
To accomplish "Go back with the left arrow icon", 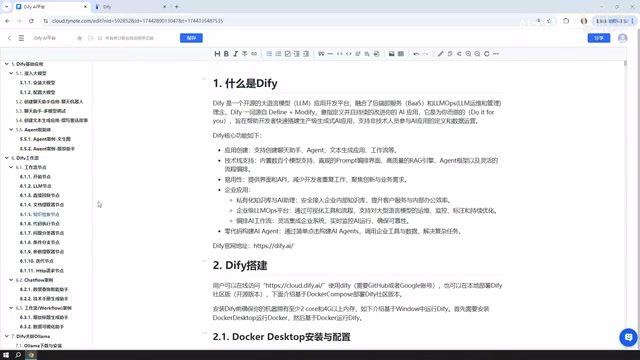I will tap(9, 38).
